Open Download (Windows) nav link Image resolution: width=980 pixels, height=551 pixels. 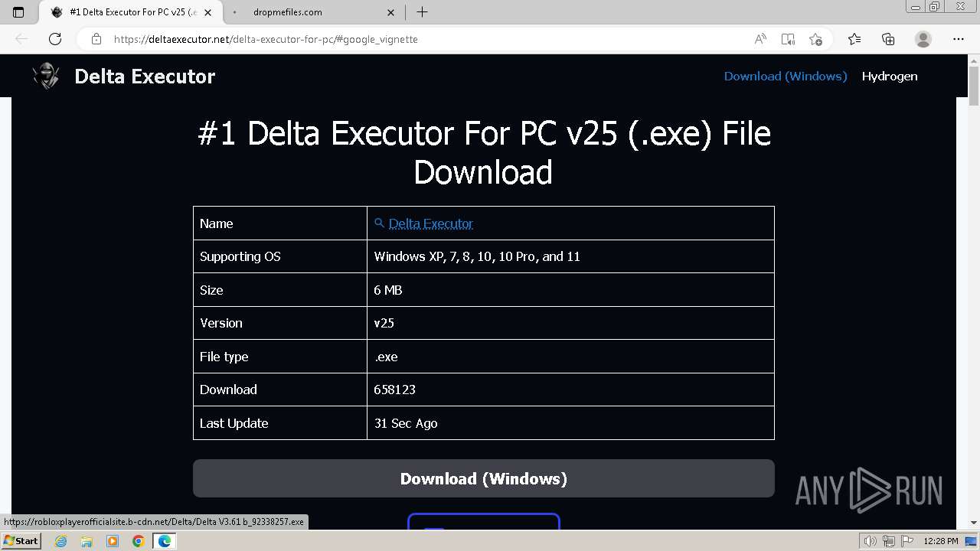click(786, 76)
